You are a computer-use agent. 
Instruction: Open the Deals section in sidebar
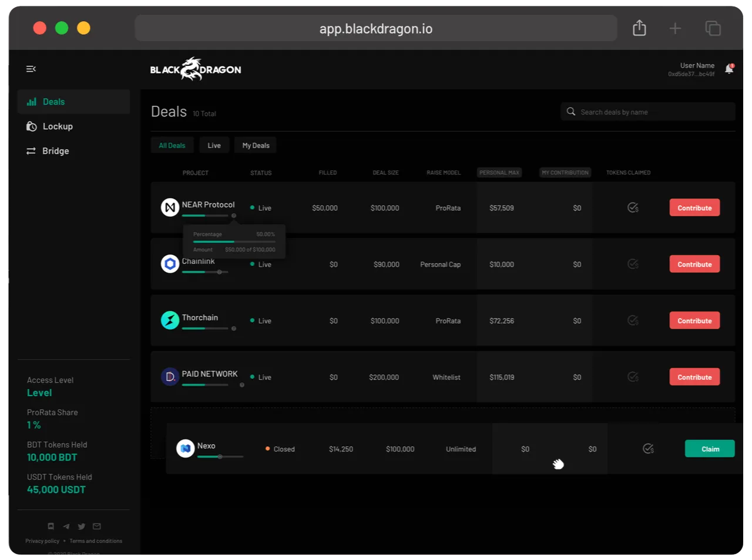coord(73,102)
